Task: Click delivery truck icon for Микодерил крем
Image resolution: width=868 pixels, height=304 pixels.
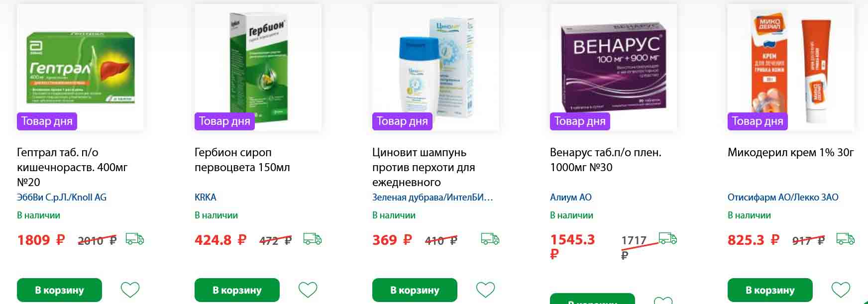Action: click(845, 239)
